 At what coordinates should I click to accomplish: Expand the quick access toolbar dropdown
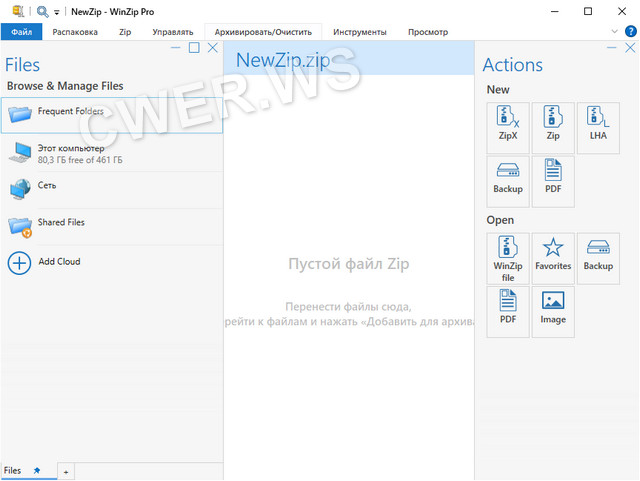point(57,12)
